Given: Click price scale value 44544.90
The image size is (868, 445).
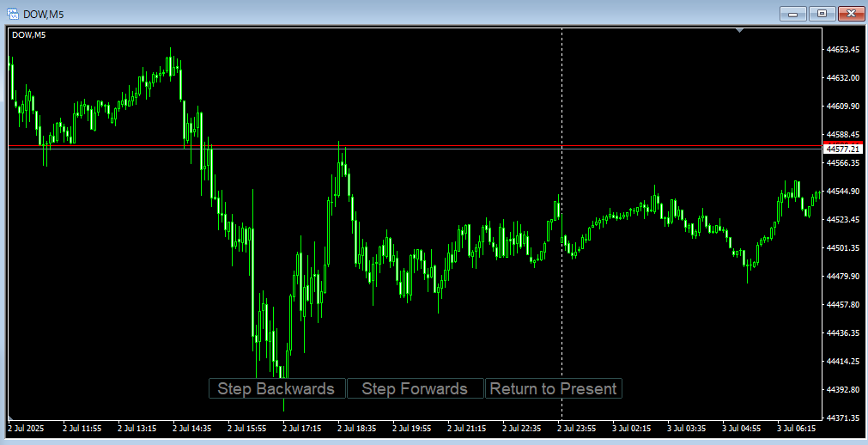Looking at the screenshot, I should (x=842, y=192).
